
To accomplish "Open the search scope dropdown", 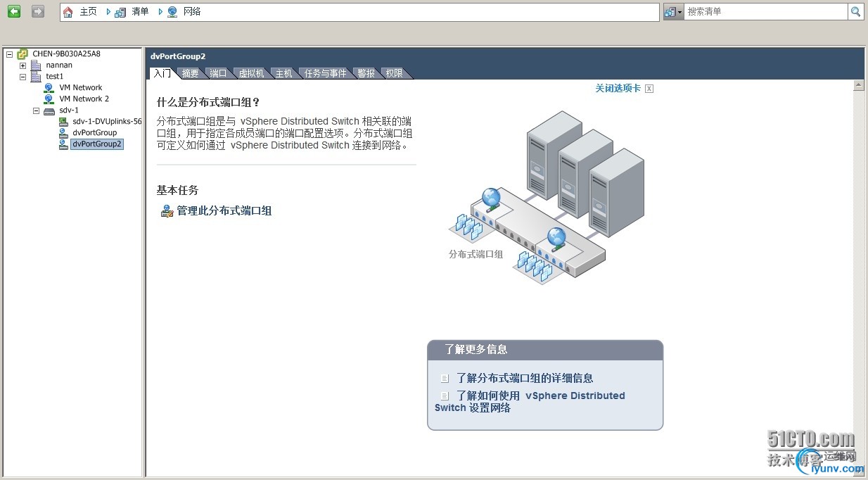I will [673, 11].
